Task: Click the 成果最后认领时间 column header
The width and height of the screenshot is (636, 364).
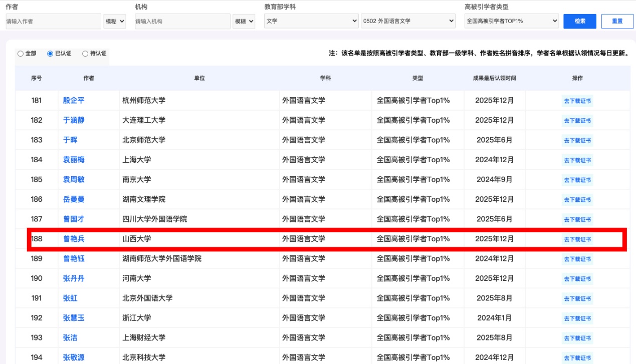Action: (494, 78)
